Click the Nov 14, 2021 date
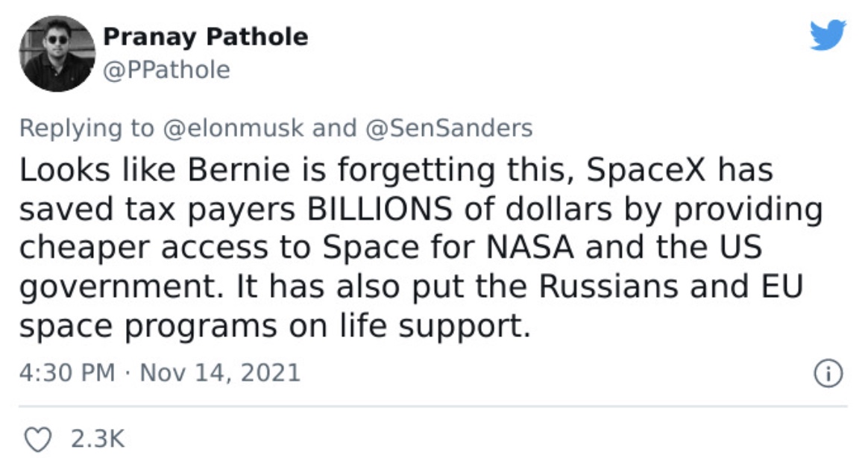Screen dimensions: 868x458 [220, 372]
